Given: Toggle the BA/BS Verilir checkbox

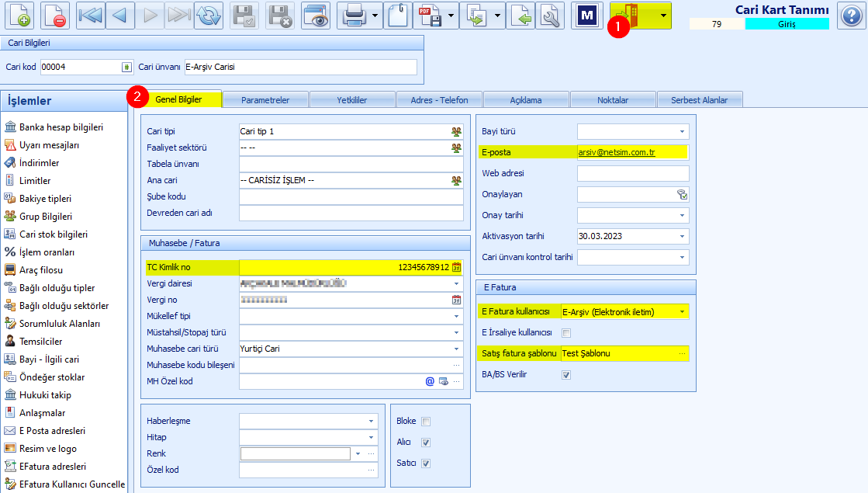Looking at the screenshot, I should [x=566, y=375].
